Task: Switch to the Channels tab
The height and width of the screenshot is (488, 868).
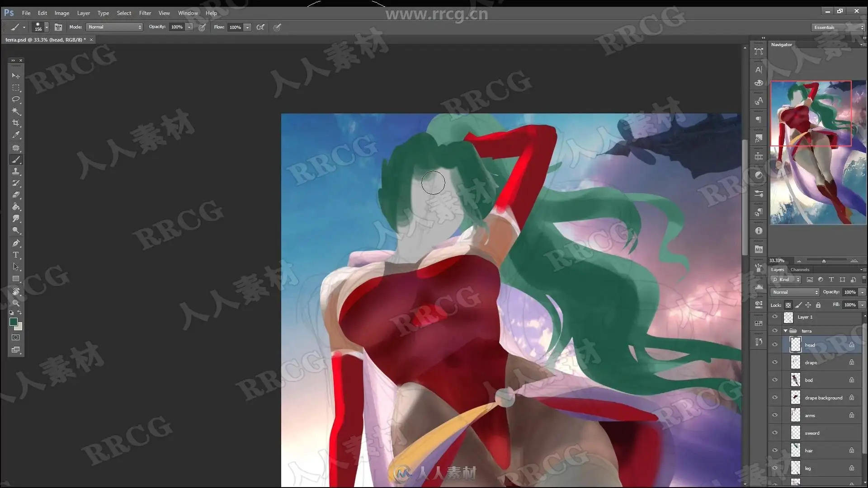Action: 800,270
